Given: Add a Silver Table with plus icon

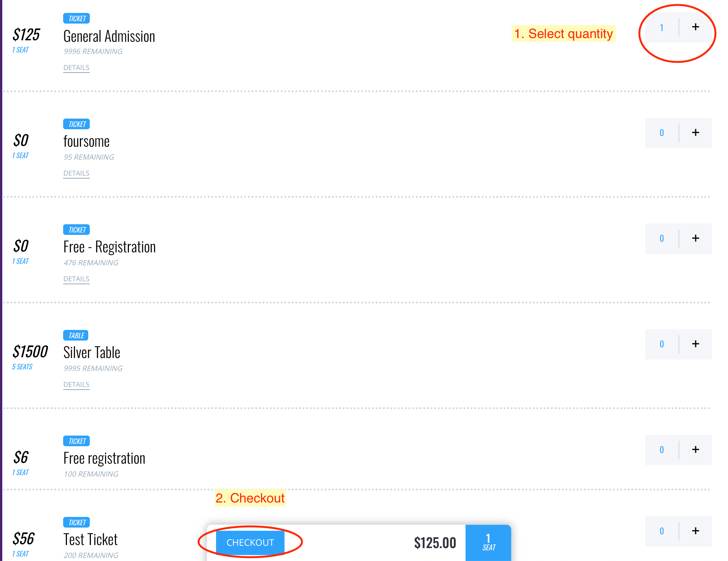Looking at the screenshot, I should point(695,344).
